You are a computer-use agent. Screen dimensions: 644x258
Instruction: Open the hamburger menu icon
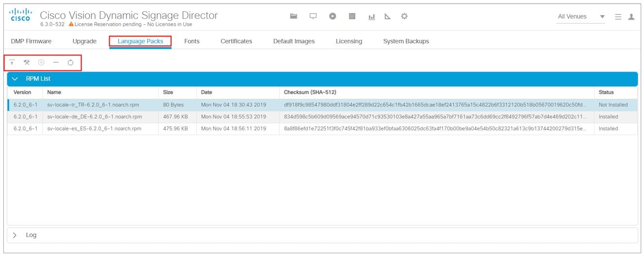tap(618, 17)
